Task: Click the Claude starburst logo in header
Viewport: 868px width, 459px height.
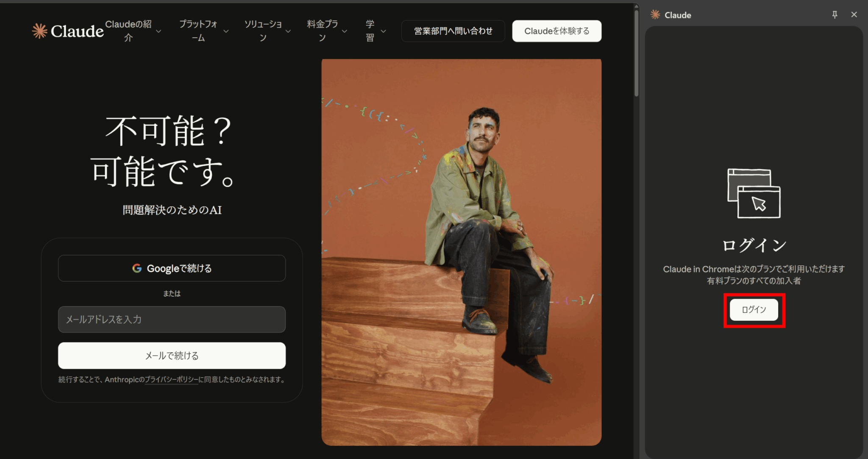Action: (x=39, y=31)
